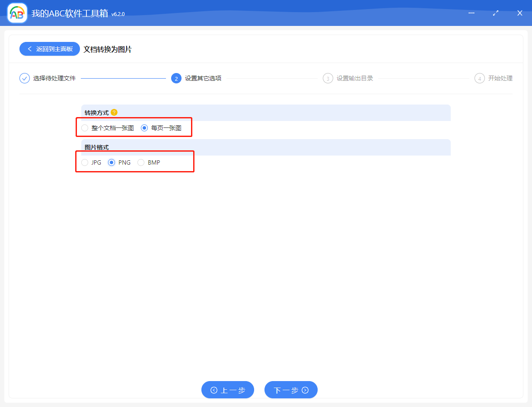Click the step 3 number circle

[328, 78]
